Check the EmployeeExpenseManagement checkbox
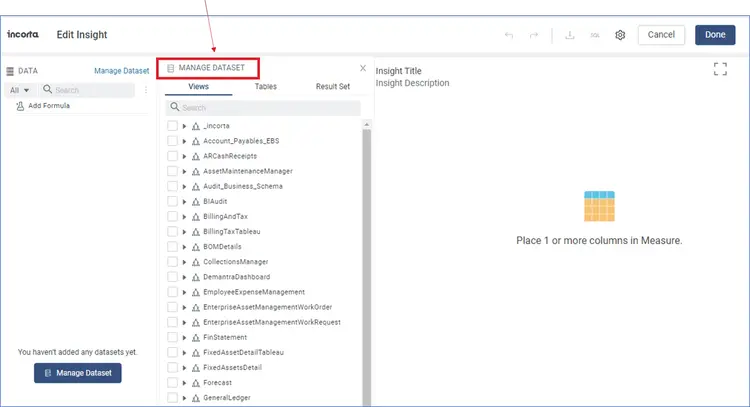 [x=172, y=292]
